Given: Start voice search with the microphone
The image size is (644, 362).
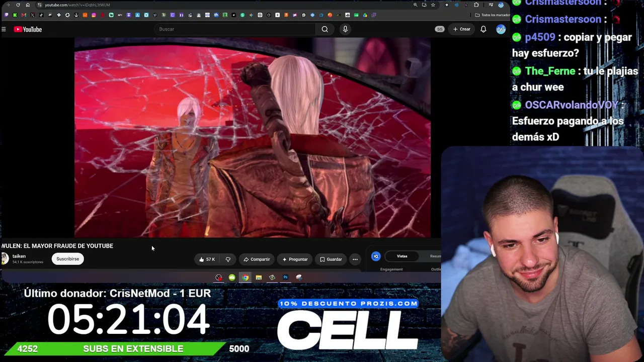Looking at the screenshot, I should pyautogui.click(x=345, y=29).
